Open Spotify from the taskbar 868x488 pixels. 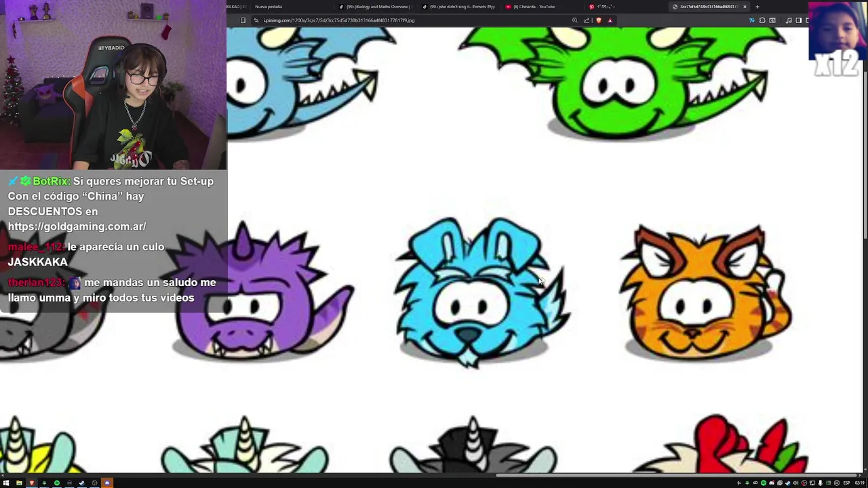[x=57, y=483]
